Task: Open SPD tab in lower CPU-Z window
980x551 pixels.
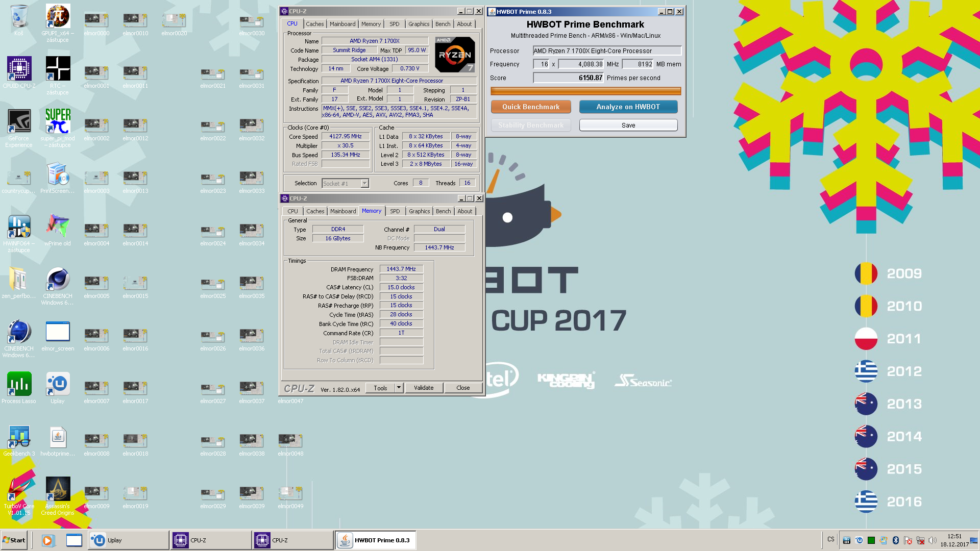Action: [x=395, y=211]
